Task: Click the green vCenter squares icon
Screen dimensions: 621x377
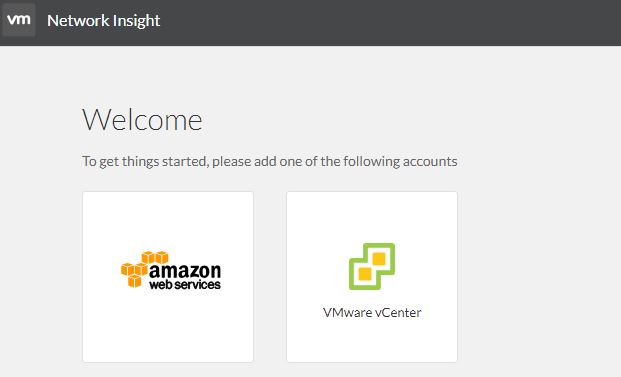Action: coord(372,266)
